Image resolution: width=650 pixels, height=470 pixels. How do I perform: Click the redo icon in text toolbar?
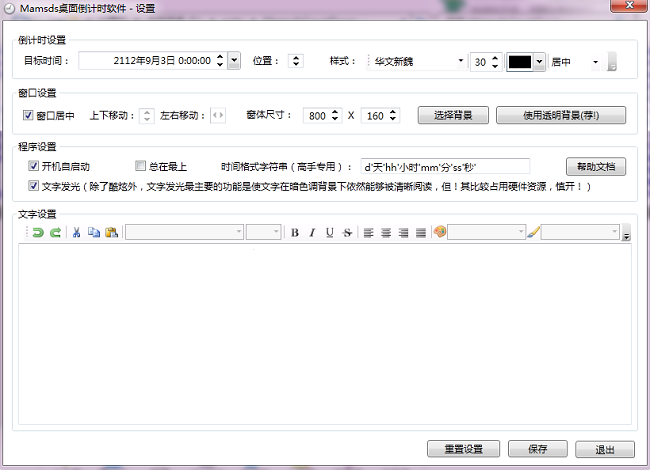55,232
